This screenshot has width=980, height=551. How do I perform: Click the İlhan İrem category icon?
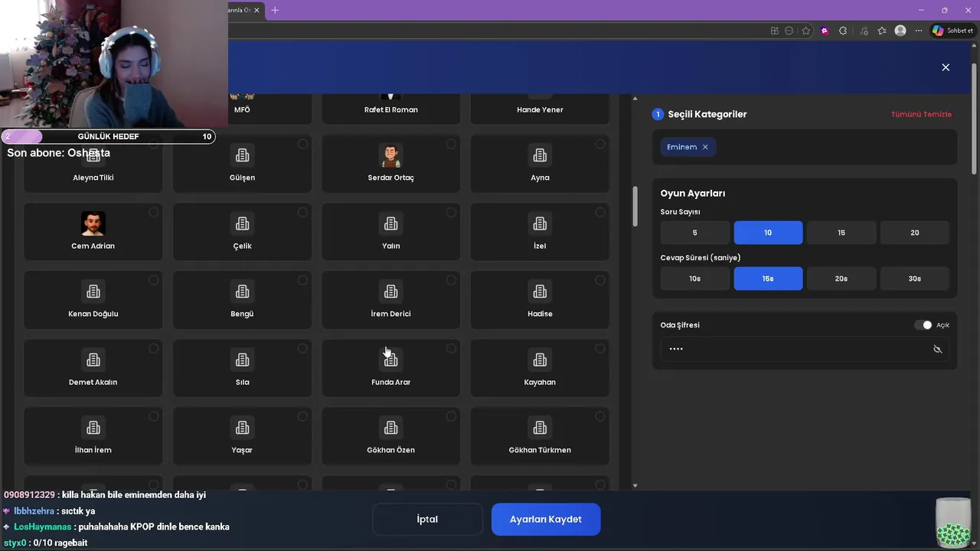93,428
